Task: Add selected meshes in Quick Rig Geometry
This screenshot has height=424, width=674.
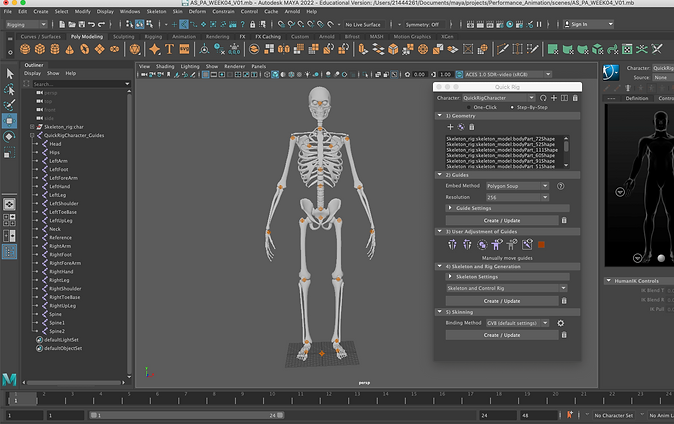Action: (450, 127)
